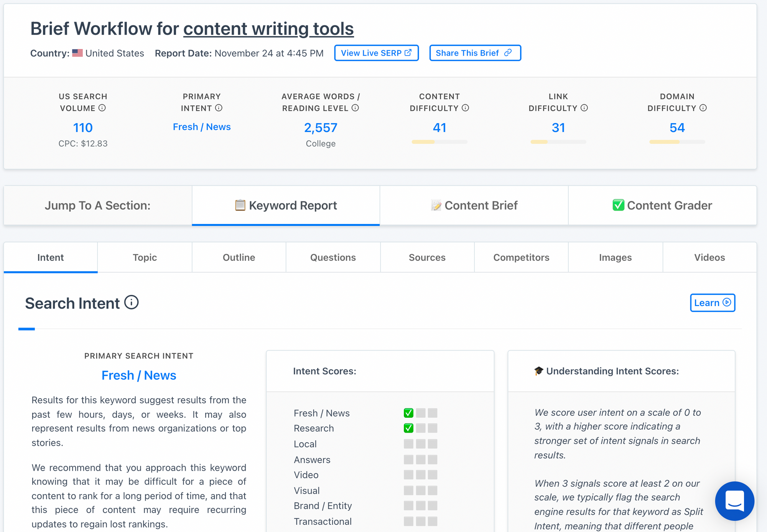The image size is (767, 532).
Task: Open the Outline tab
Action: tap(239, 257)
